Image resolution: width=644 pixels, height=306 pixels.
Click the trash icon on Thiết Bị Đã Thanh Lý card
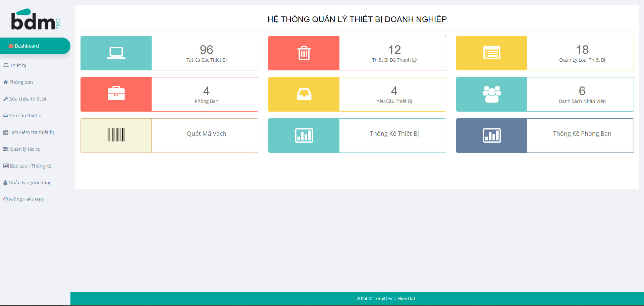[304, 53]
